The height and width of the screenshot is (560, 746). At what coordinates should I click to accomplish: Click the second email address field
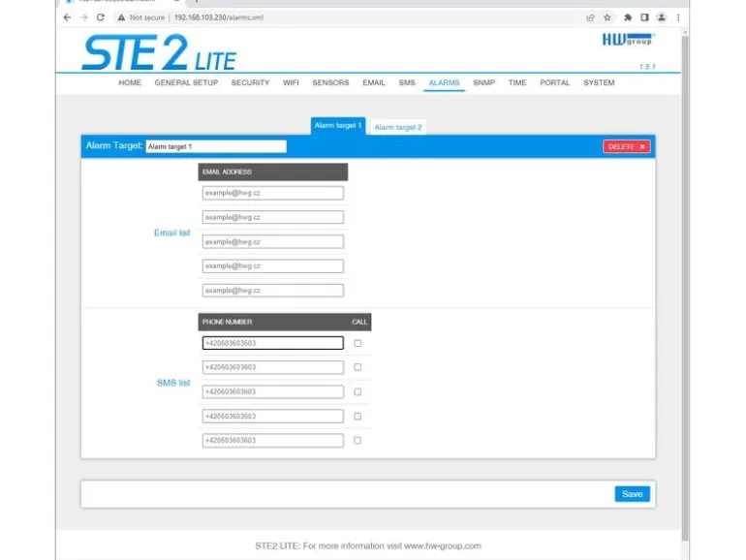point(272,217)
